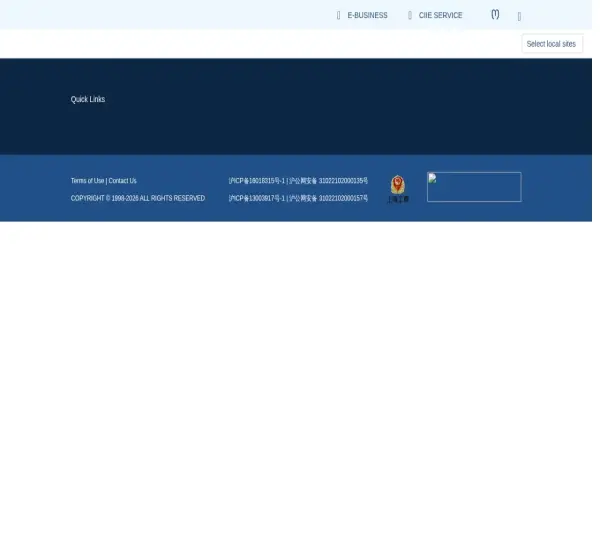The width and height of the screenshot is (600, 560).
Task: Open the CIIE SERVICE menu item
Action: coord(440,15)
